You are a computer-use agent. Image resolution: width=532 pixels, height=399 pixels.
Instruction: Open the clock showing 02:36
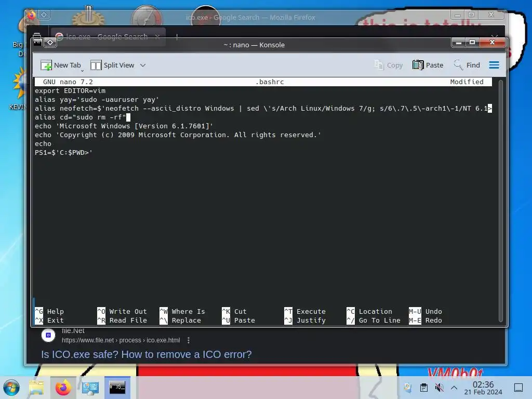tap(483, 388)
